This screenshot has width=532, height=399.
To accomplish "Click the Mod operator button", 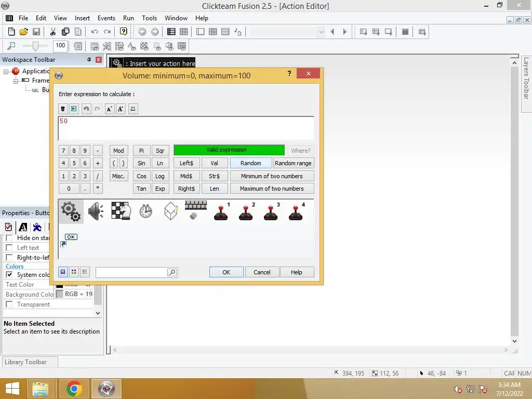I will [118, 151].
